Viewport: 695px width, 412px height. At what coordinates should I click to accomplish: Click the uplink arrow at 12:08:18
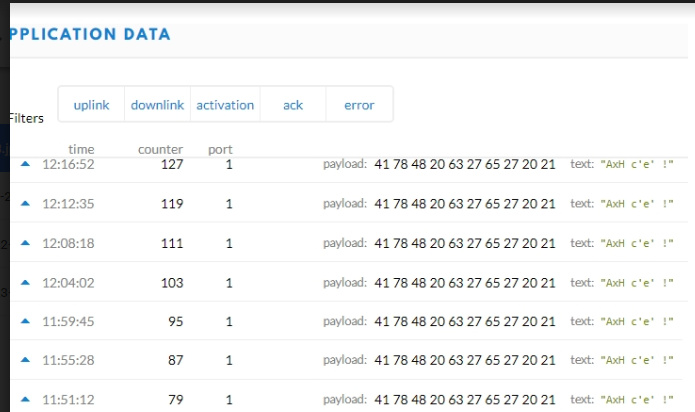tap(26, 242)
